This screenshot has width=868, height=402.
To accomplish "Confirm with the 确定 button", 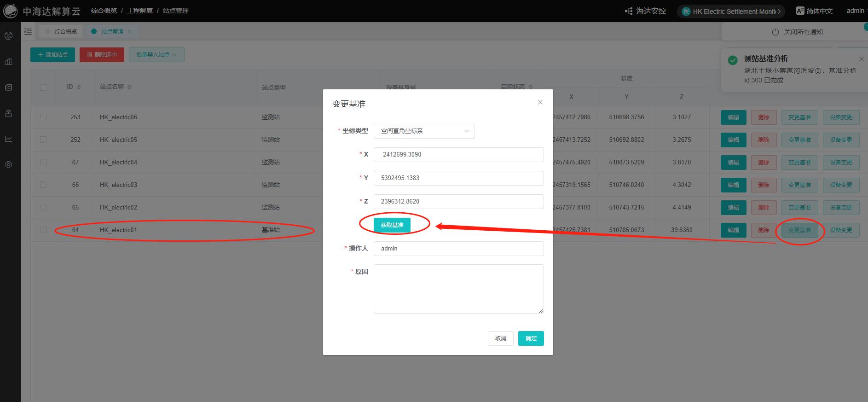I will (531, 338).
